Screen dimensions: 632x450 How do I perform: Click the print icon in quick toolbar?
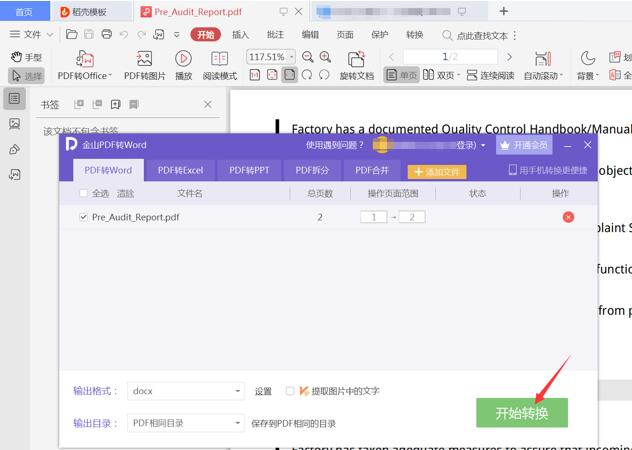[106, 35]
